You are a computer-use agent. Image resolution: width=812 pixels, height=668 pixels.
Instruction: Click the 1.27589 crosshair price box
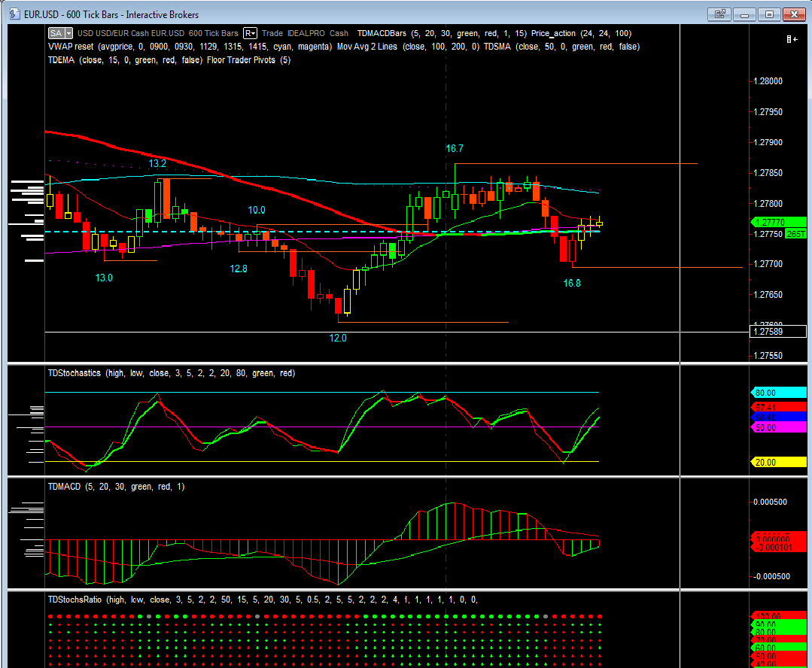[778, 332]
